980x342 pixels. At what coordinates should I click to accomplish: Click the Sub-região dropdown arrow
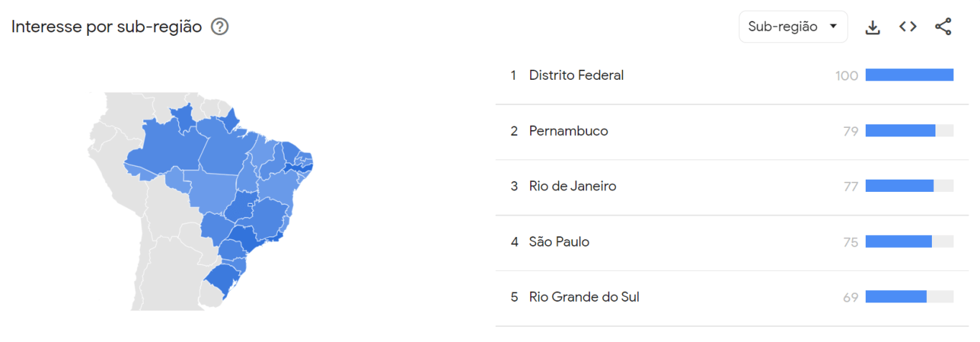(833, 27)
